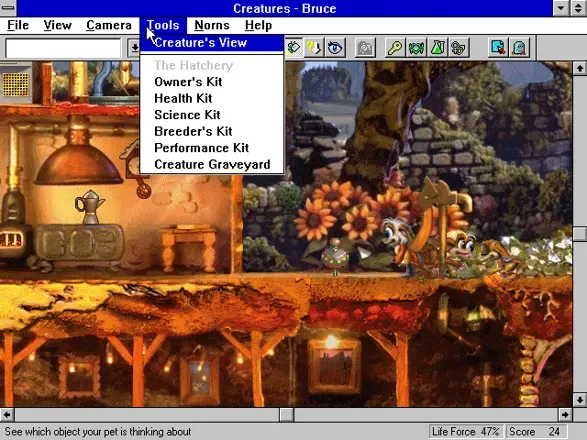The image size is (587, 440).
Task: Click the horizontal scrollbar thumb
Action: click(x=287, y=415)
